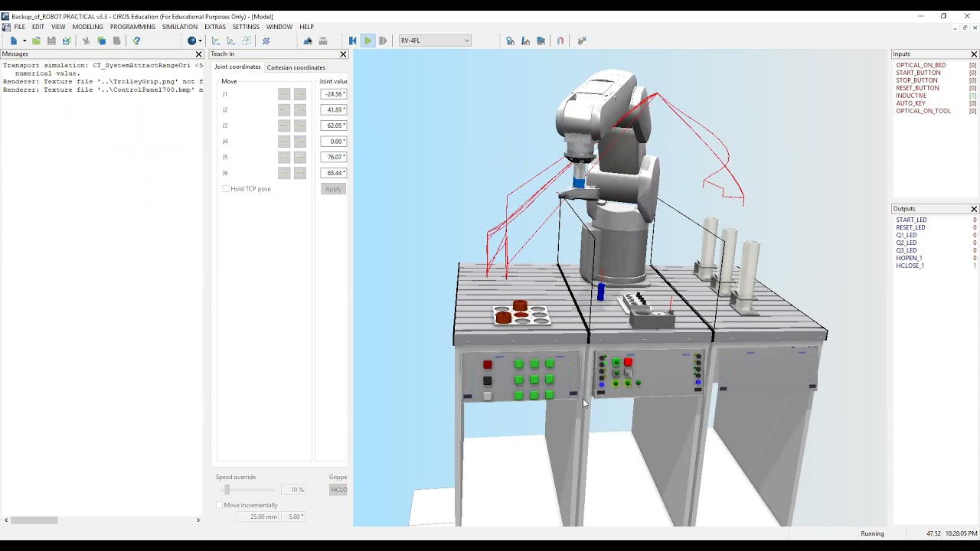Select the INDUCTIVE input row
980x551 pixels.
(936, 96)
